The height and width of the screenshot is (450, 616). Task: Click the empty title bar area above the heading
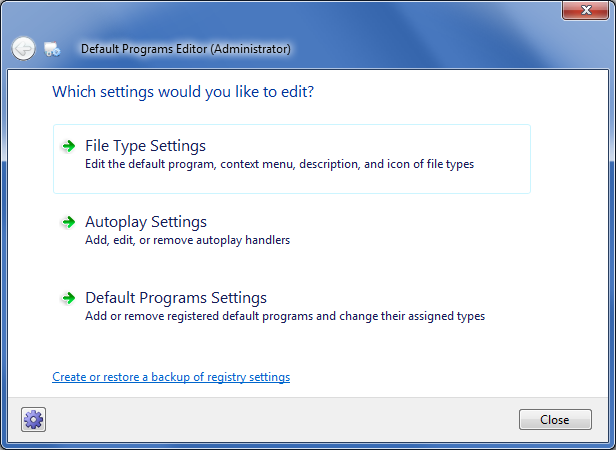tap(300, 14)
